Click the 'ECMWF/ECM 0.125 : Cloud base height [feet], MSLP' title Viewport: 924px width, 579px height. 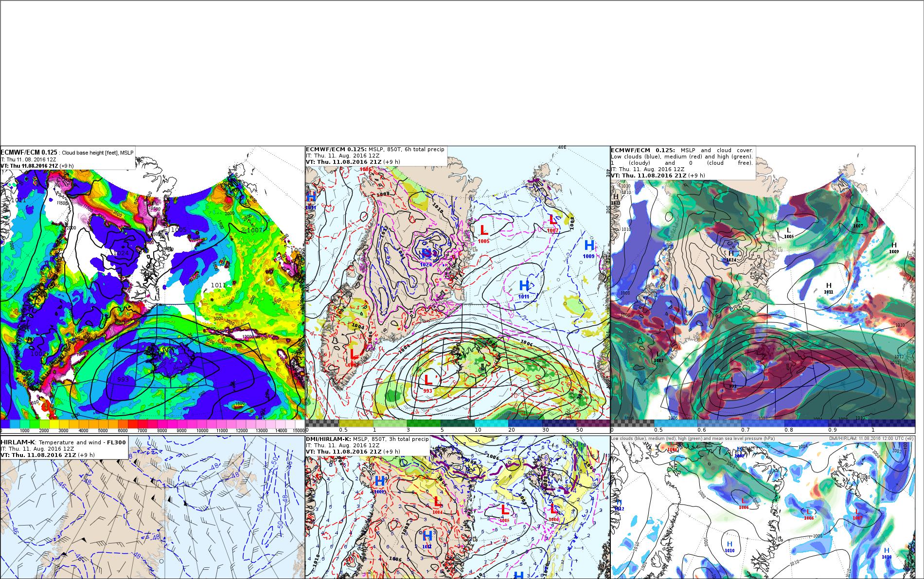click(x=67, y=153)
